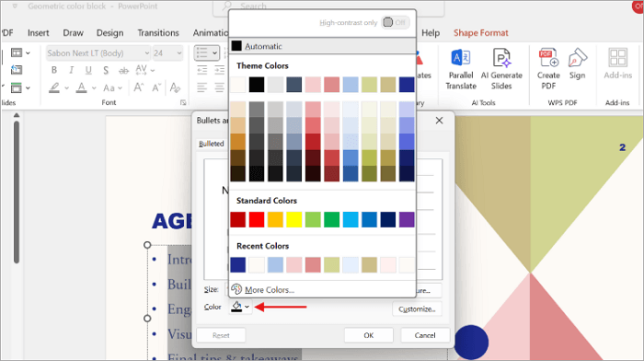
Task: Click the Bold formatting icon
Action: point(53,70)
